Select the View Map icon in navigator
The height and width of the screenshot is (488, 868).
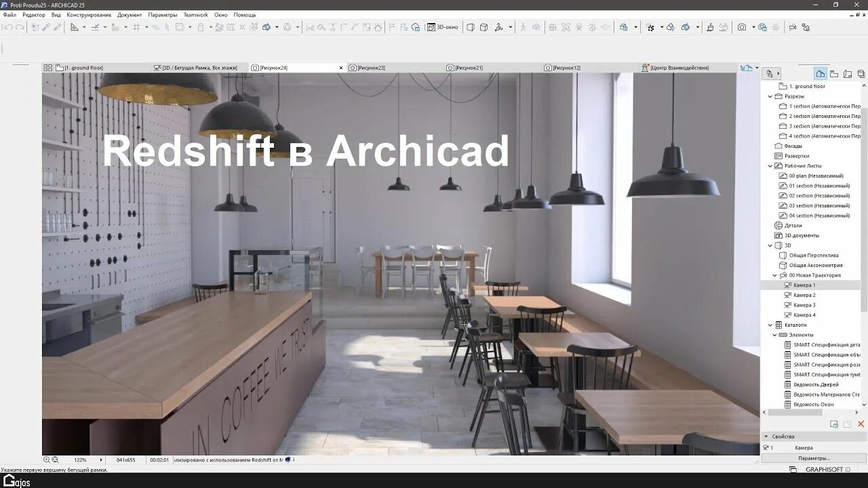834,73
